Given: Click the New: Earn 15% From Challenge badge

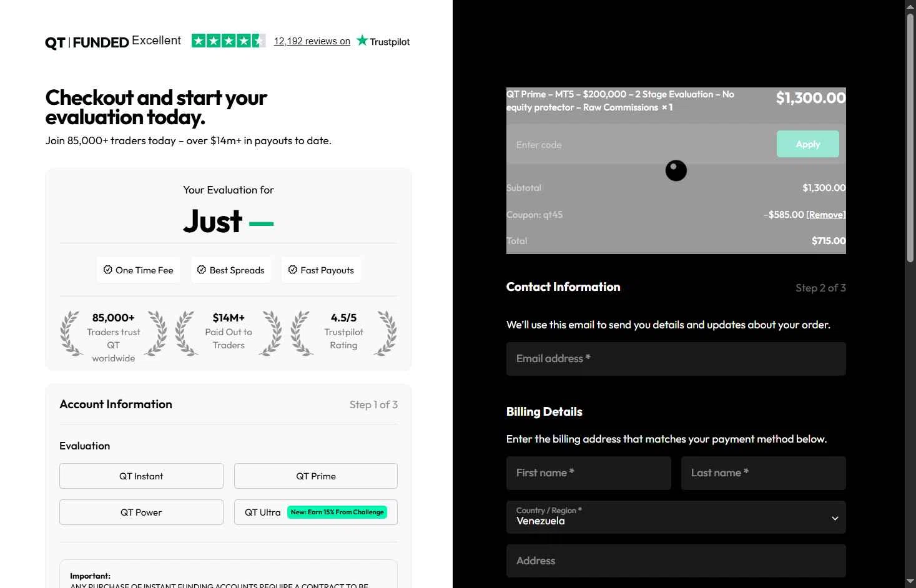Looking at the screenshot, I should click(337, 512).
